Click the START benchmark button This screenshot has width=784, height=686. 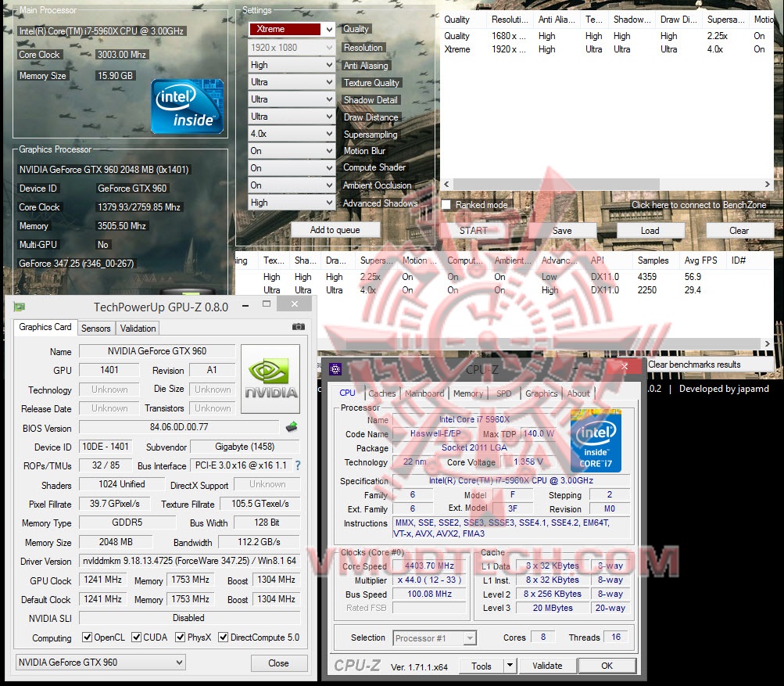tap(473, 230)
